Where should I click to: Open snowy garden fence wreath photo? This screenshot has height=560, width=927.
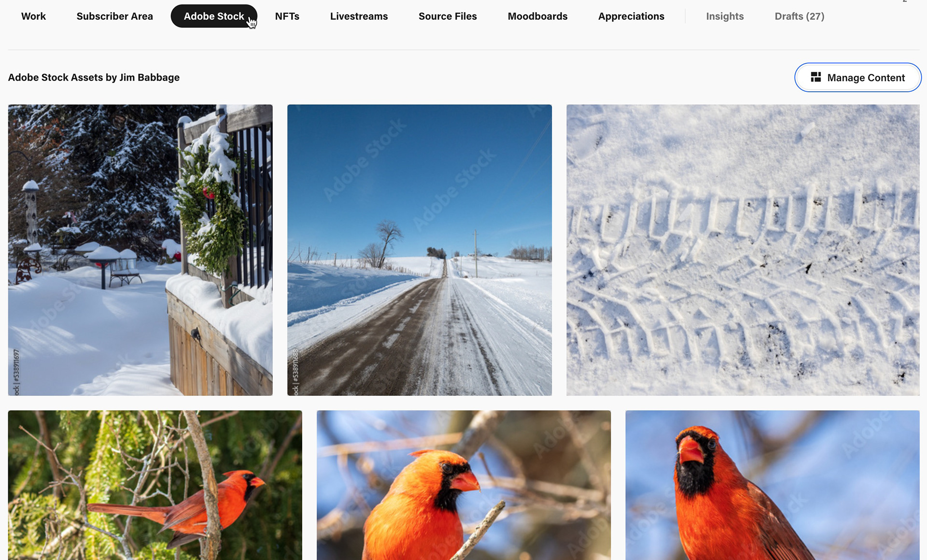[x=140, y=250]
